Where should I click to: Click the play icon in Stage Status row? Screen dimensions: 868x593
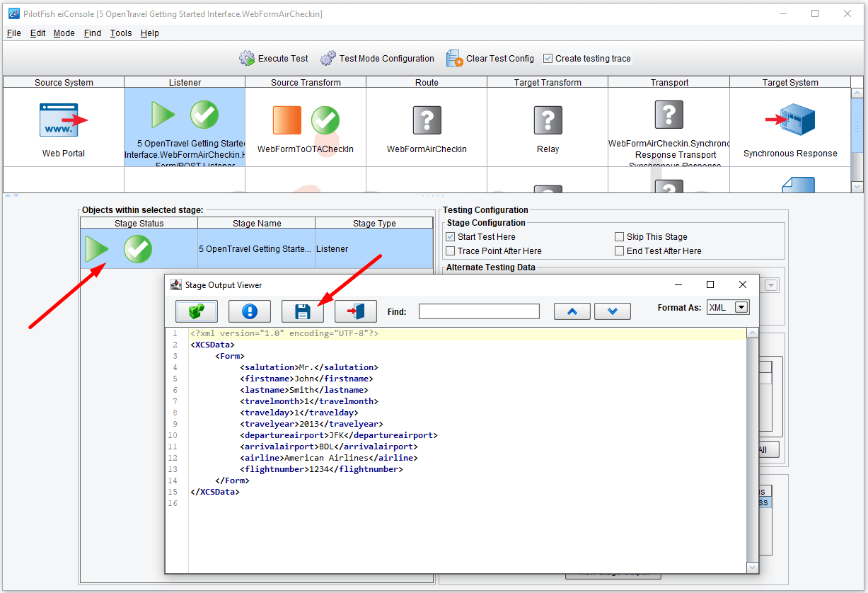point(97,249)
